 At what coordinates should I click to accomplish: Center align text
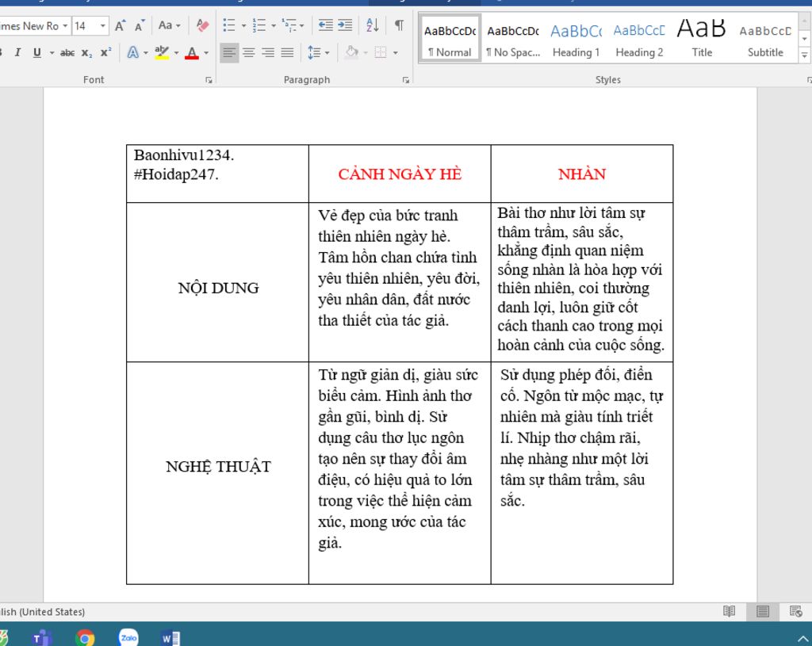[248, 52]
